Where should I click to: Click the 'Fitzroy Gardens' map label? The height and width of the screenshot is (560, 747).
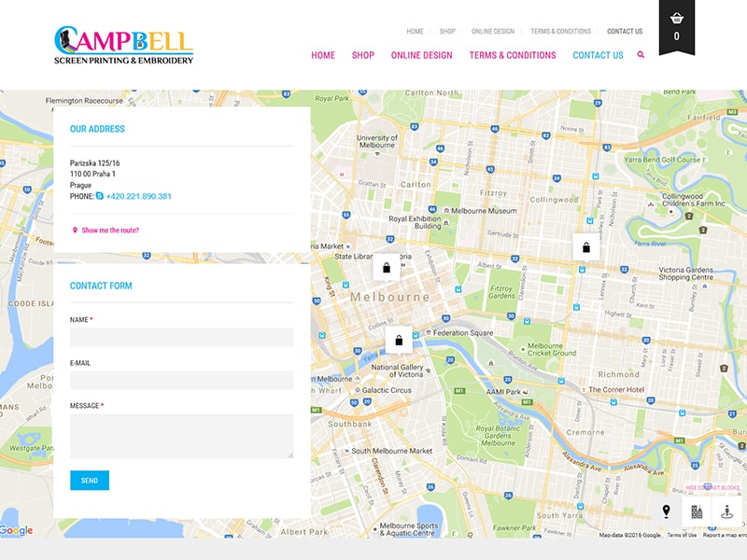(501, 292)
